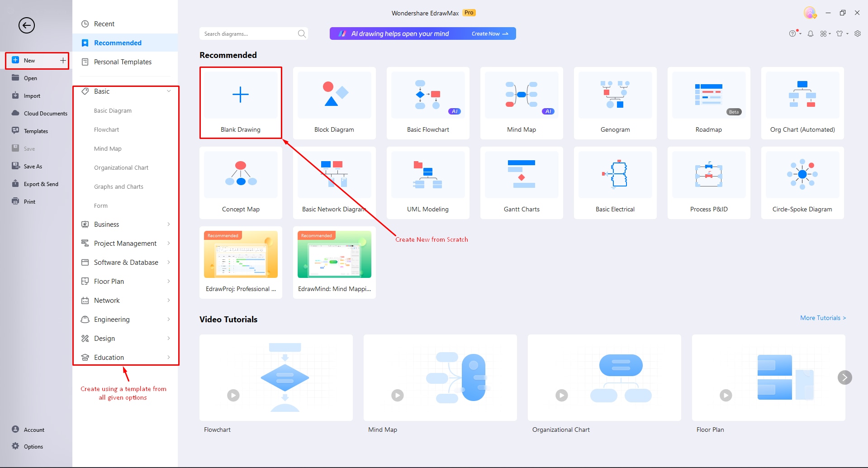Select the Gantt Charts template icon
868x468 pixels.
click(x=522, y=174)
